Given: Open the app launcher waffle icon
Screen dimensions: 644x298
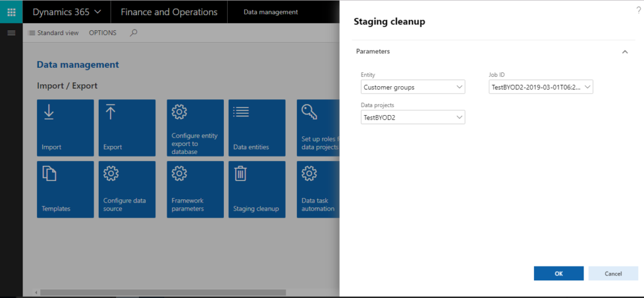Looking at the screenshot, I should pos(11,11).
